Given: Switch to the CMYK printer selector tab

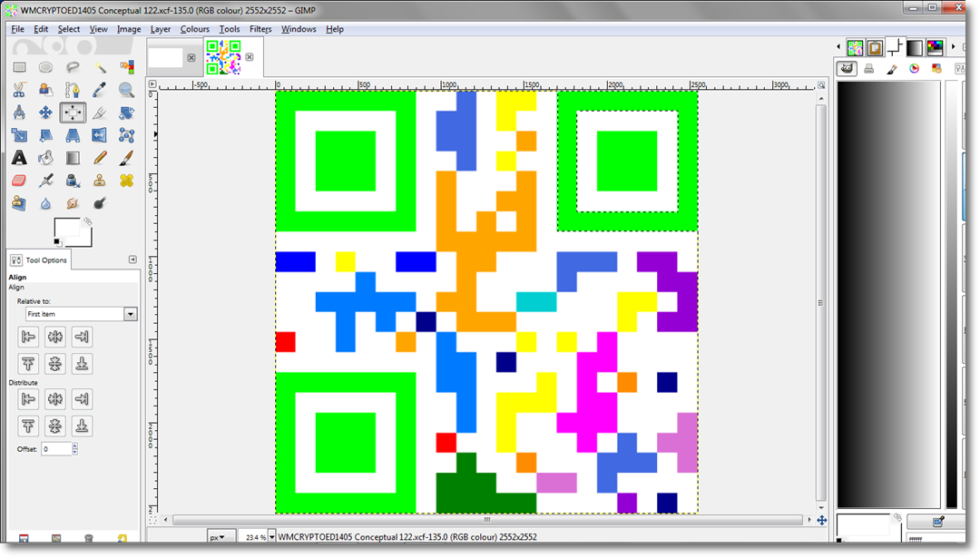Looking at the screenshot, I should pyautogui.click(x=869, y=69).
